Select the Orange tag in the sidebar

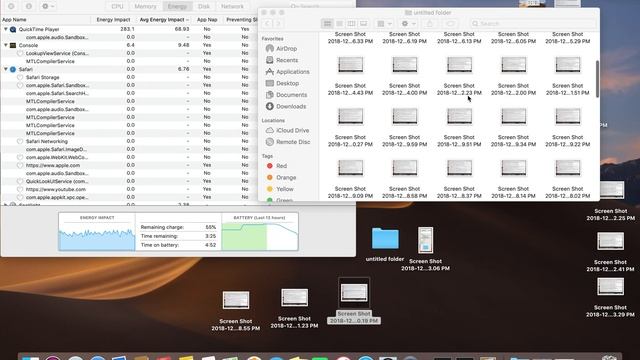[286, 178]
